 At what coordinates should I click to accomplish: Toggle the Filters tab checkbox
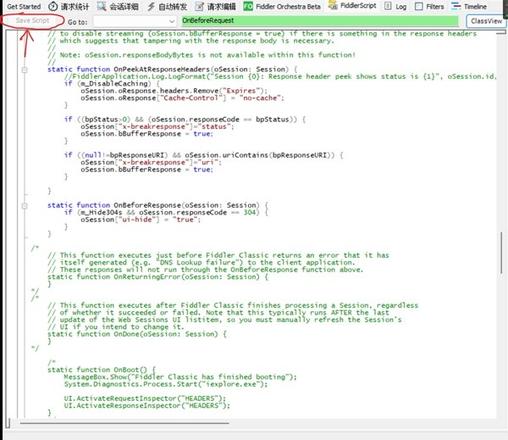(x=419, y=6)
